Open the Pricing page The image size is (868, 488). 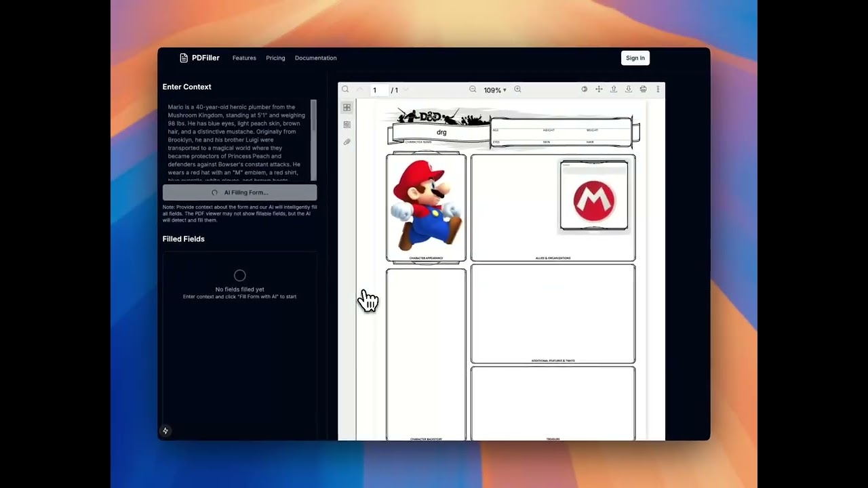(275, 58)
